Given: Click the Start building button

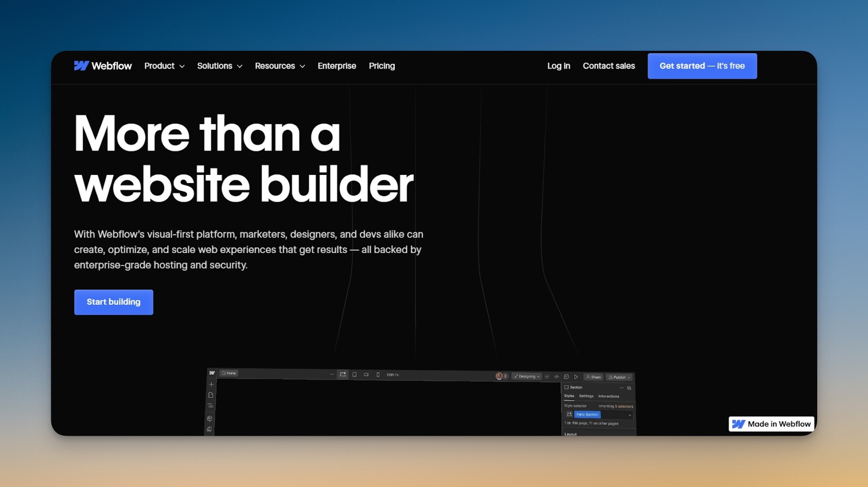Looking at the screenshot, I should 114,302.
